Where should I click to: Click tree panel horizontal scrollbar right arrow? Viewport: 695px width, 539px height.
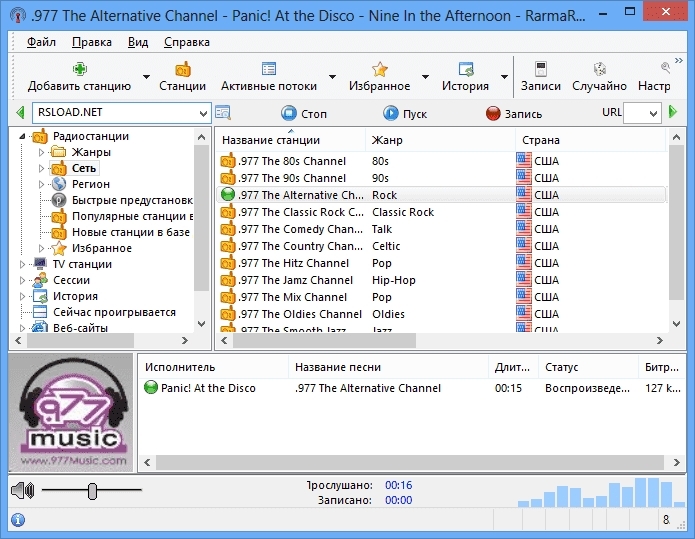[x=185, y=340]
